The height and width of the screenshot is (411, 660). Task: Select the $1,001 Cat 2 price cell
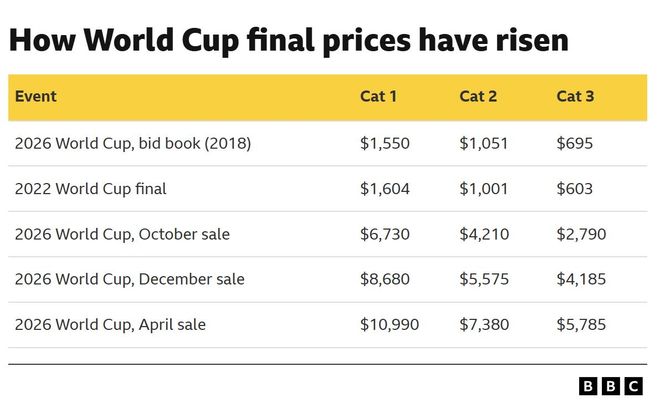pos(484,188)
